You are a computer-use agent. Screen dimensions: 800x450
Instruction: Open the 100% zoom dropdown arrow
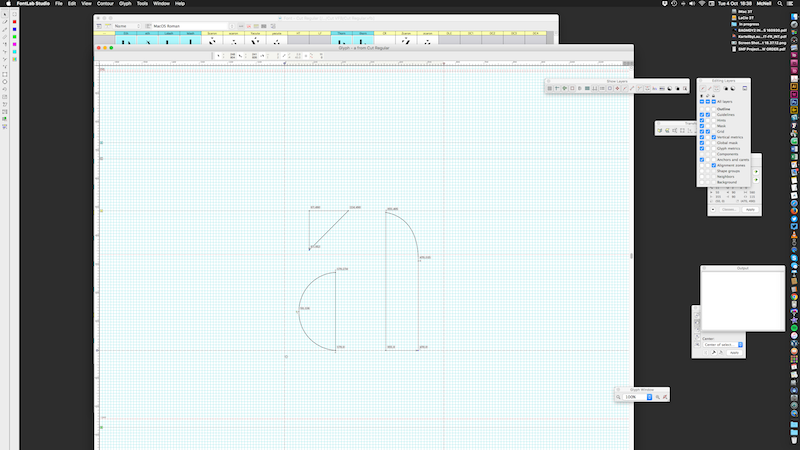[x=649, y=397]
